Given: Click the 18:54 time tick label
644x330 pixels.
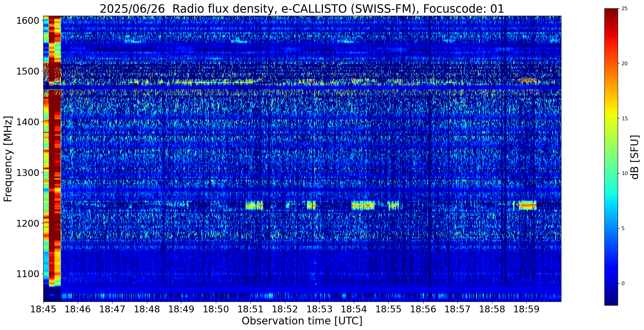Looking at the screenshot, I should 354,309.
